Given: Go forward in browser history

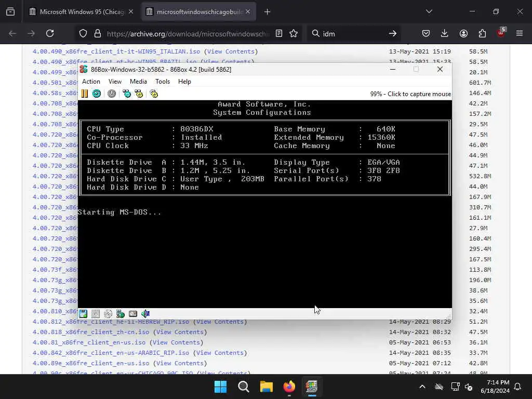Looking at the screenshot, I should 31,33.
